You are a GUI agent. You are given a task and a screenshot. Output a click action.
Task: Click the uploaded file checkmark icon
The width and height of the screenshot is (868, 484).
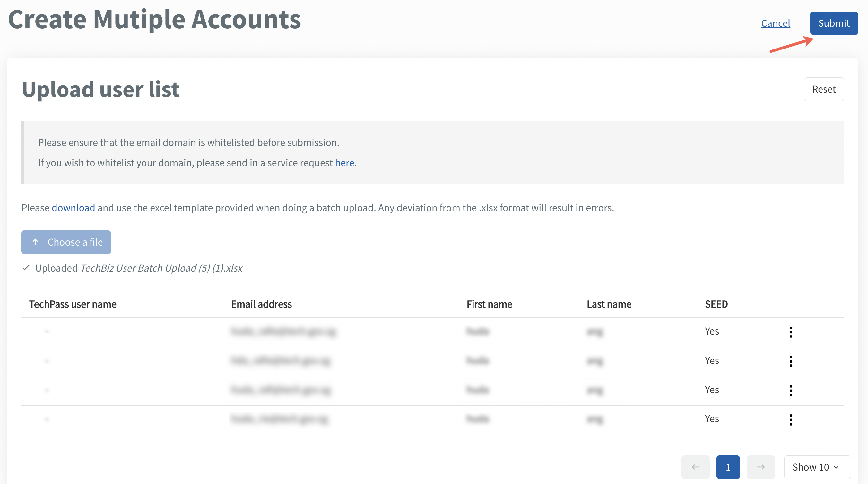pyautogui.click(x=26, y=268)
